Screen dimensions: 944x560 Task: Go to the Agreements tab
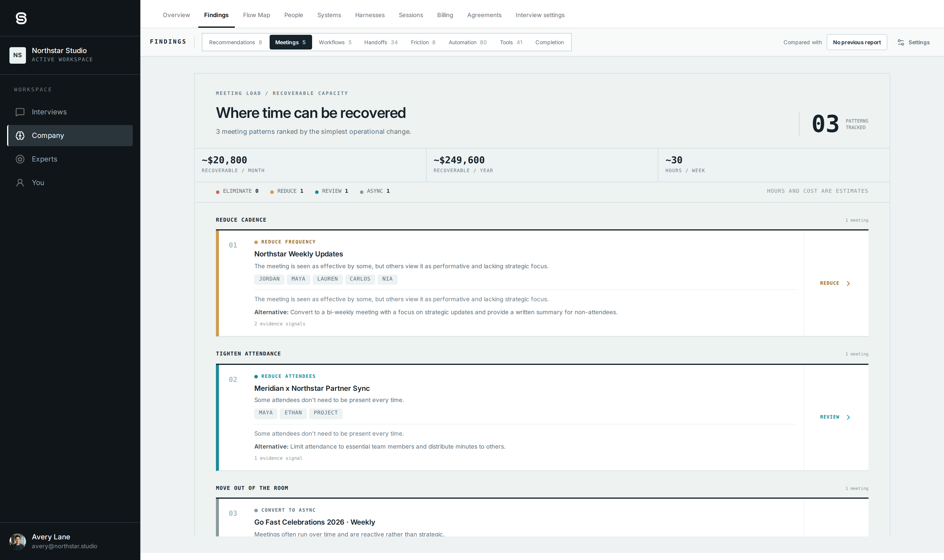(x=484, y=15)
